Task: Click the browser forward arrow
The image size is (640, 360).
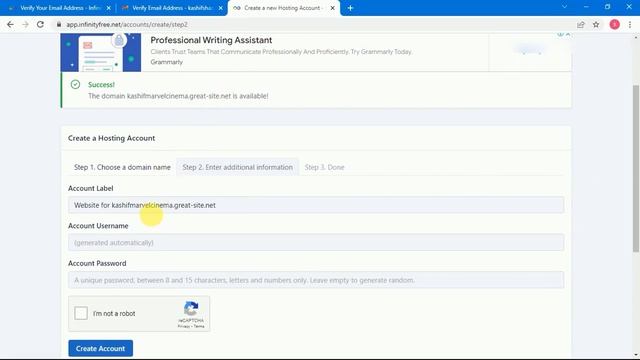Action: [25, 24]
